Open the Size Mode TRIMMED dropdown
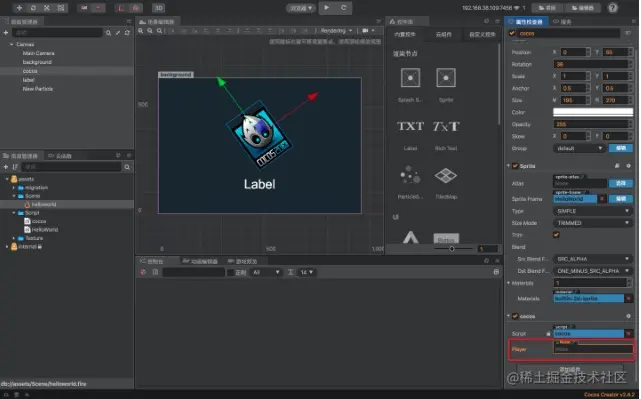The width and height of the screenshot is (641, 399). (593, 223)
